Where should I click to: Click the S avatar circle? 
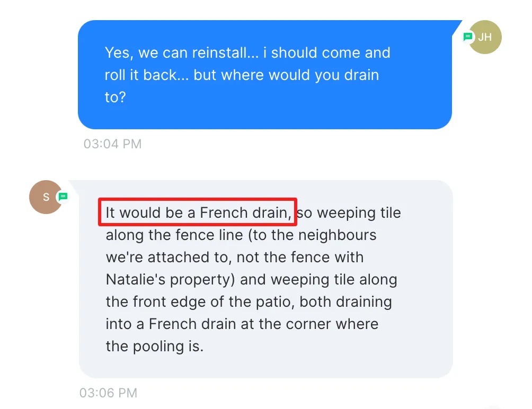pos(46,197)
